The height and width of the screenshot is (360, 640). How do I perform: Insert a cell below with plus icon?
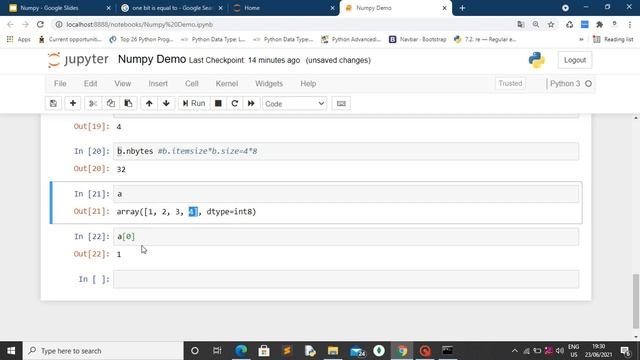coord(73,104)
